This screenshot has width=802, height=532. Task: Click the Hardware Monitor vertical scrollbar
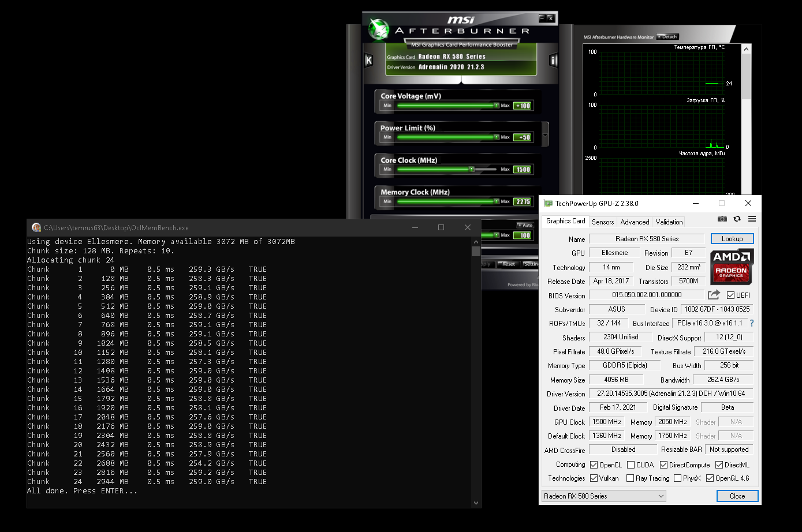tap(746, 119)
